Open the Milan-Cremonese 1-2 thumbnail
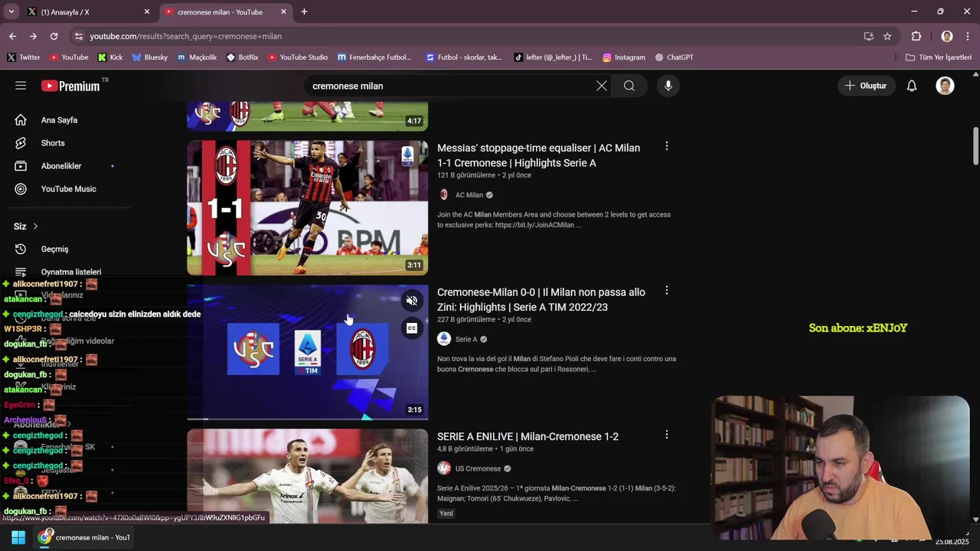This screenshot has height=551, width=980. pyautogui.click(x=307, y=476)
